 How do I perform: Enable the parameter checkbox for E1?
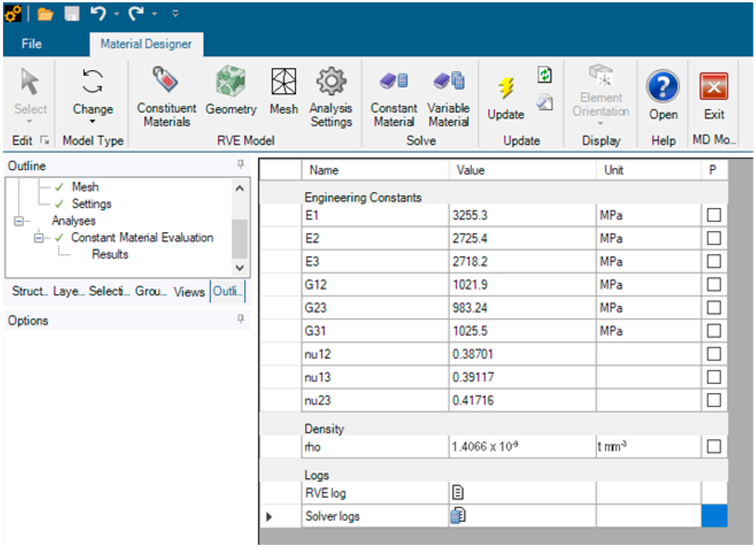(713, 215)
